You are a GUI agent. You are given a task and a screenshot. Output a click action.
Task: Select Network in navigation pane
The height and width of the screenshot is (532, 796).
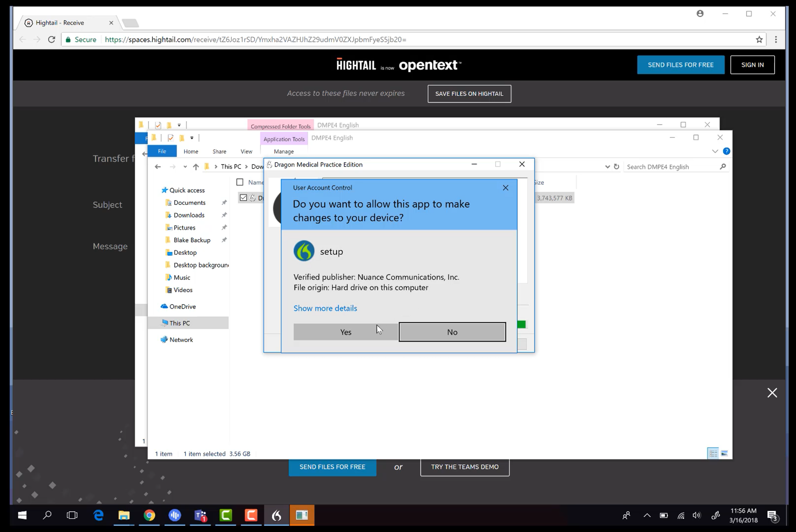(181, 340)
